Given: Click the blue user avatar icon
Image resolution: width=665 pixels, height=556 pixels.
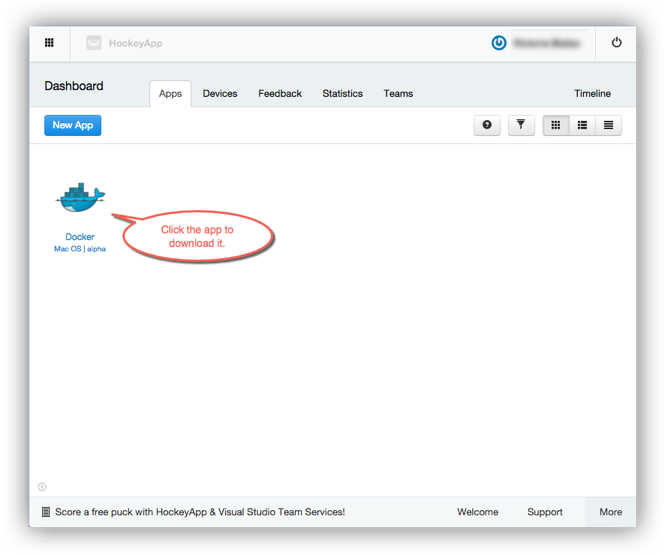Looking at the screenshot, I should point(499,43).
